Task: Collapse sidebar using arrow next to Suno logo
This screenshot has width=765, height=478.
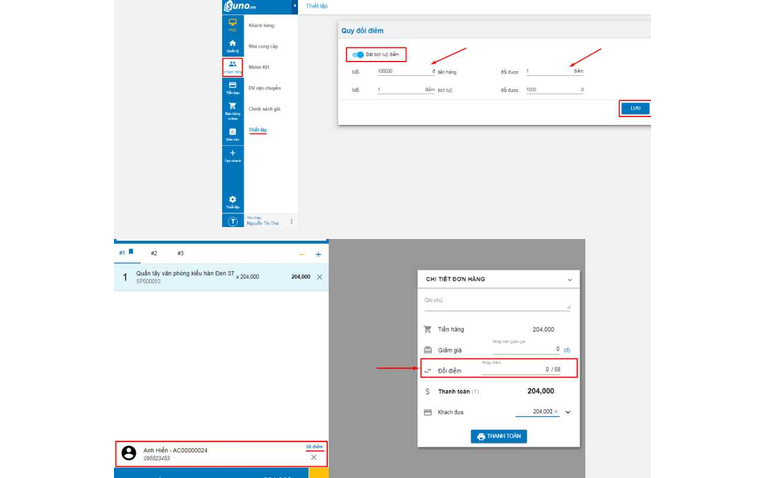Action: [x=295, y=6]
